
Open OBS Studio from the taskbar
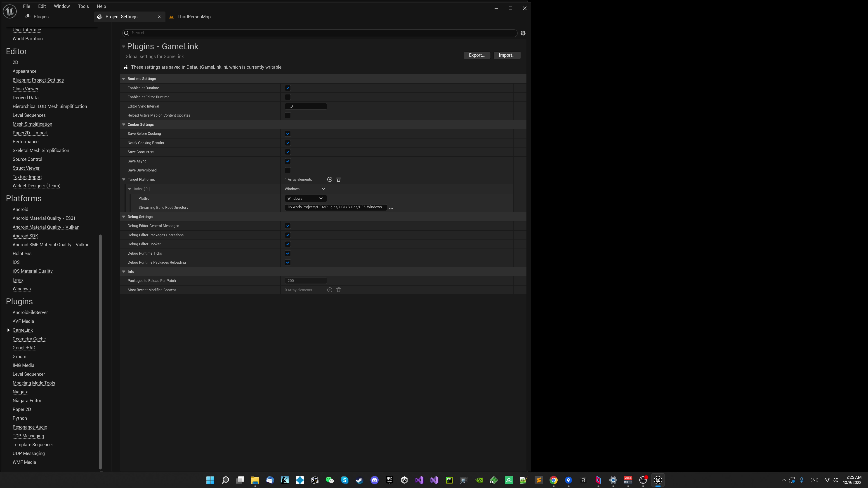(x=643, y=480)
